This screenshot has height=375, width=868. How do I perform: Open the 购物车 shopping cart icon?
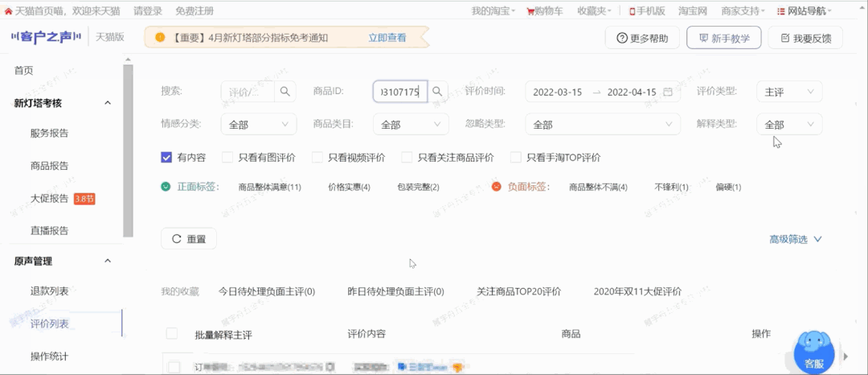click(530, 11)
